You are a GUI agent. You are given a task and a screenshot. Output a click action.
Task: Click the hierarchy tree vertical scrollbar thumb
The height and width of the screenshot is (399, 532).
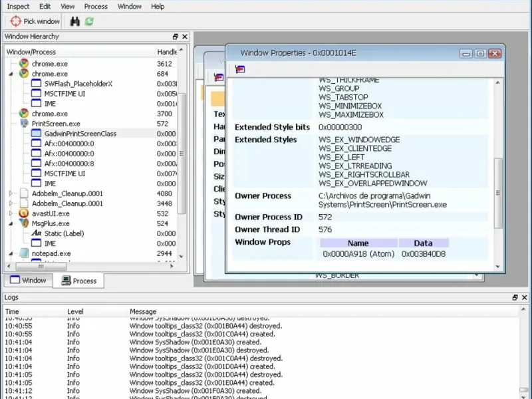(182, 154)
